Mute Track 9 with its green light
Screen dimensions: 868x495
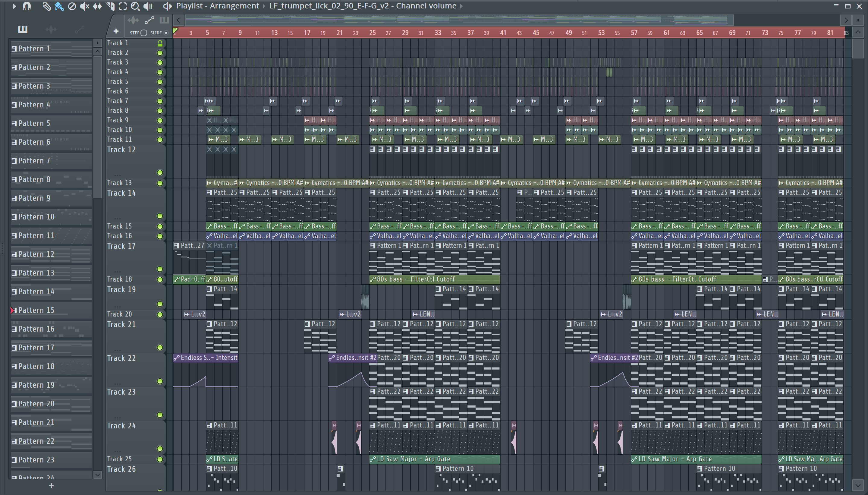[x=160, y=120]
